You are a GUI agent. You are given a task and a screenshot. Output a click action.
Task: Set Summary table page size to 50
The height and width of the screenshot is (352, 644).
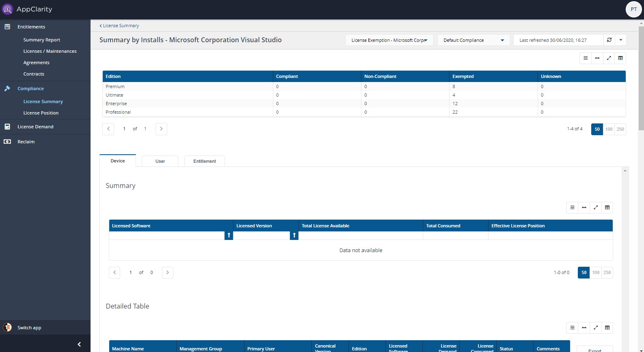coord(584,272)
